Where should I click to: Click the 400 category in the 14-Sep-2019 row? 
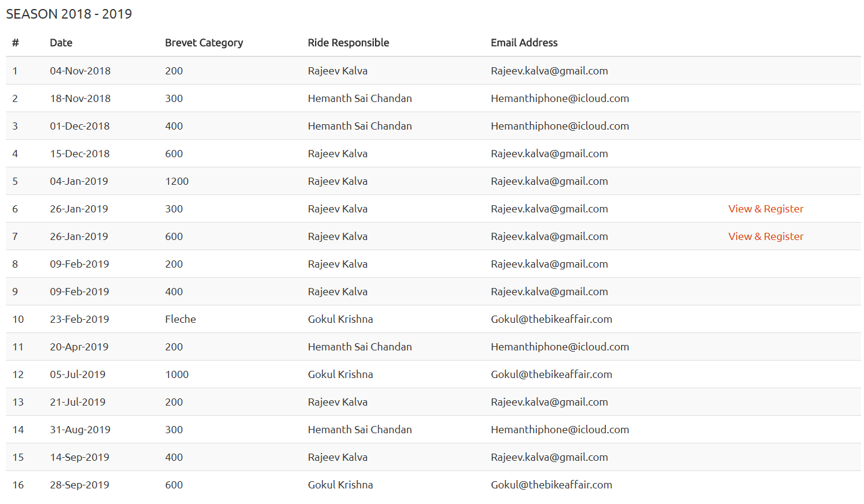(174, 457)
